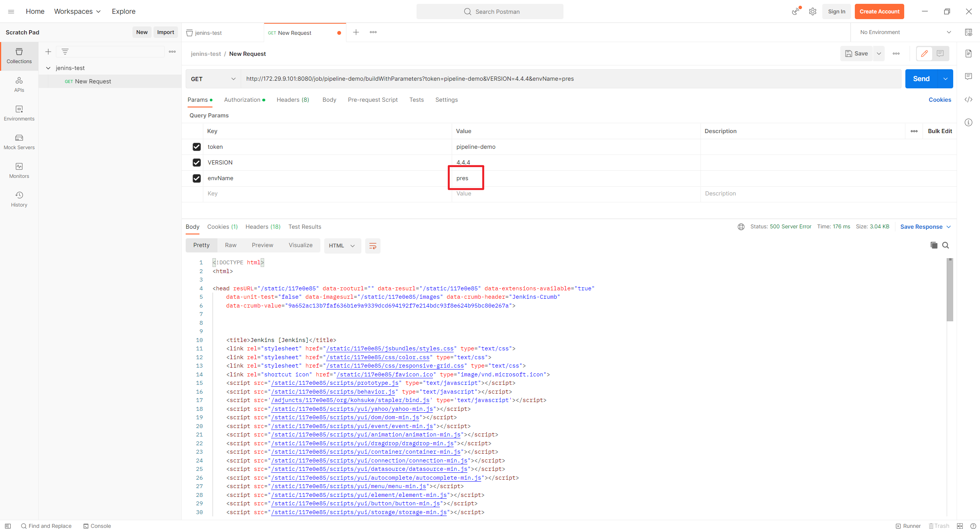This screenshot has width=980, height=529.
Task: Select the Raw response view
Action: click(x=230, y=245)
